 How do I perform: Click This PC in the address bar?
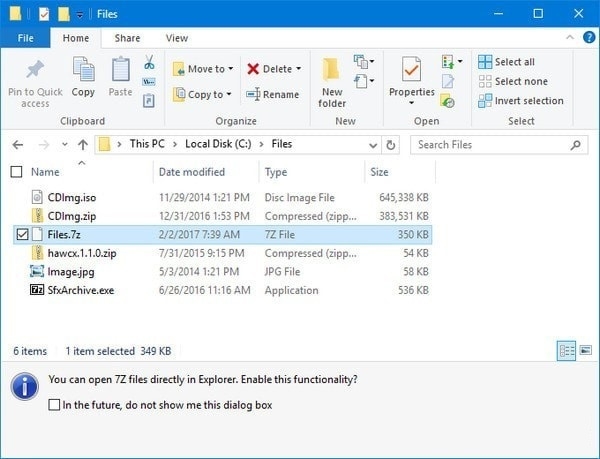click(x=147, y=144)
